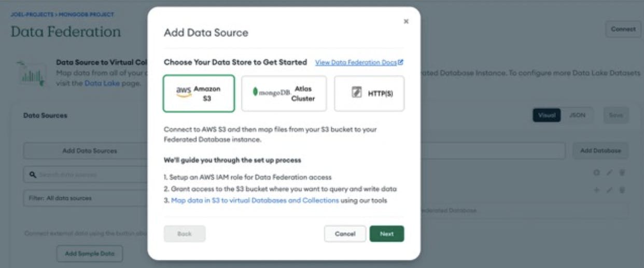Cancel the Add Data Source dialog

[x=345, y=234]
